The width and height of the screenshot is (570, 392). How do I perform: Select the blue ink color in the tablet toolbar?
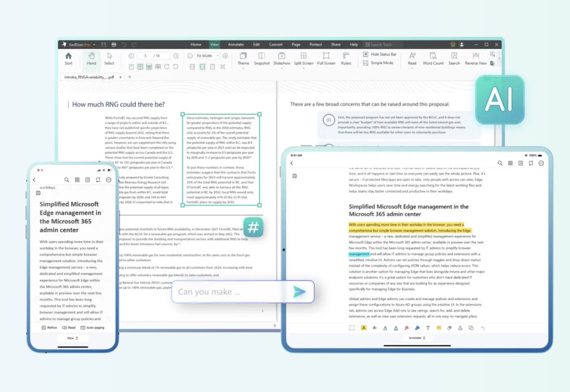[417, 328]
